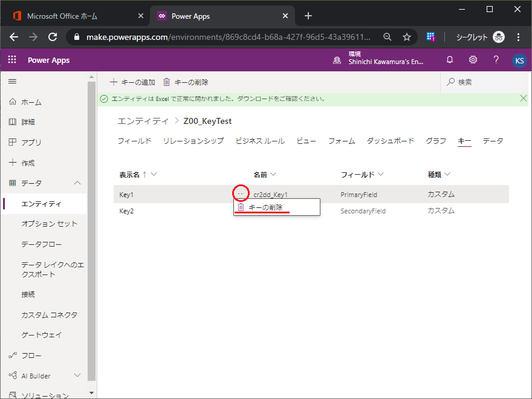Select the Key1 display name
532x399 pixels.
[x=126, y=195]
